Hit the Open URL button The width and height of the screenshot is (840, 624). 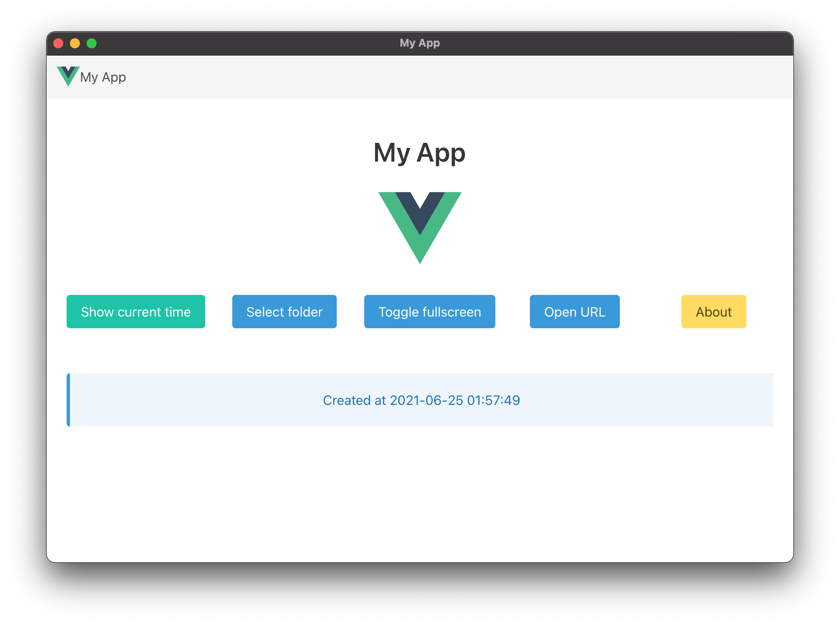[x=574, y=312]
